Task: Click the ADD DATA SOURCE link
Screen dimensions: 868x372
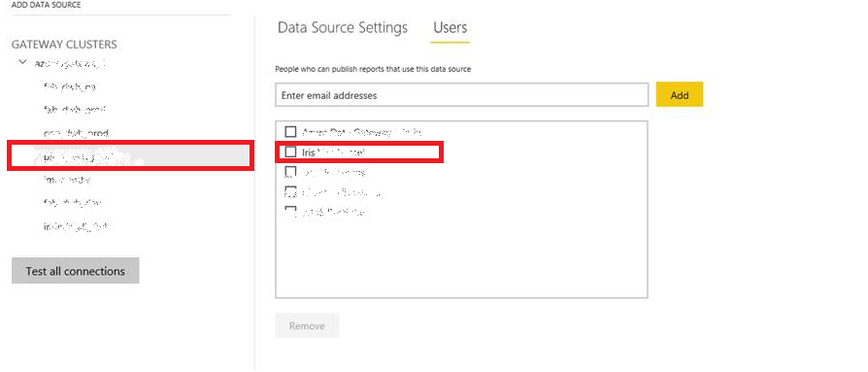Action: [46, 5]
